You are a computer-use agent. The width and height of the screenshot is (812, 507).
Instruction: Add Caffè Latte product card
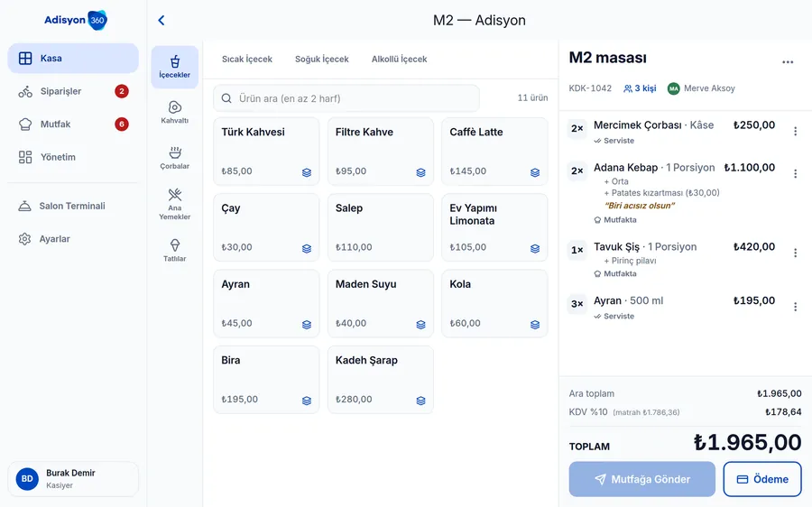click(494, 152)
